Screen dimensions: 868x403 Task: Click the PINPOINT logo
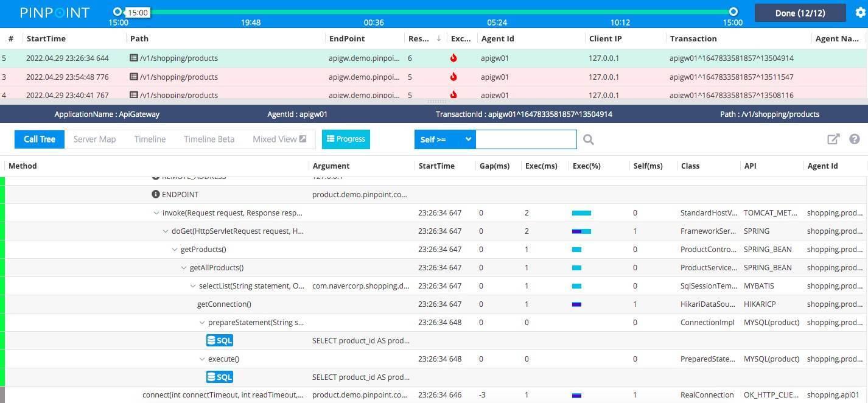point(54,12)
